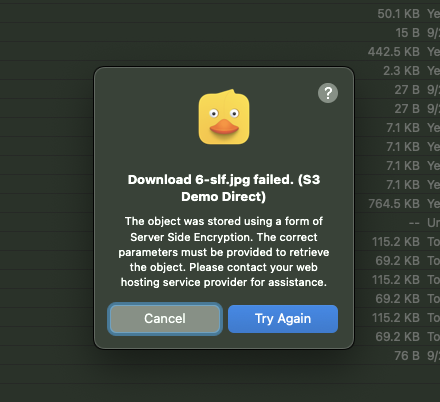This screenshot has height=402, width=440.
Task: Select the 2.3 KB file size entry
Action: point(401,71)
